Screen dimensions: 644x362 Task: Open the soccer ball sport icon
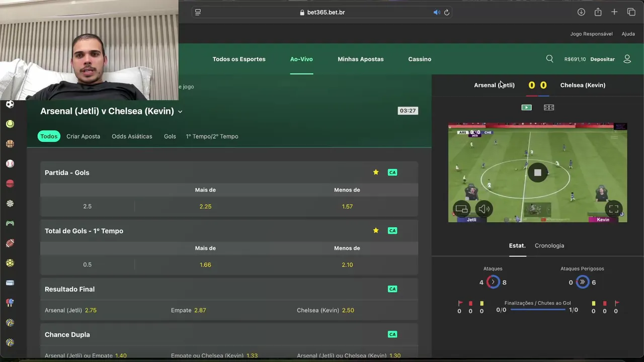click(10, 105)
